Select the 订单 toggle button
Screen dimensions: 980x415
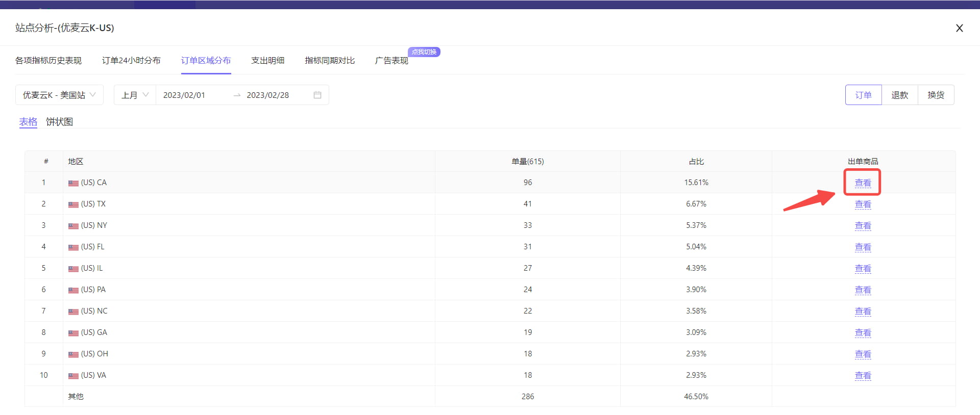point(864,95)
